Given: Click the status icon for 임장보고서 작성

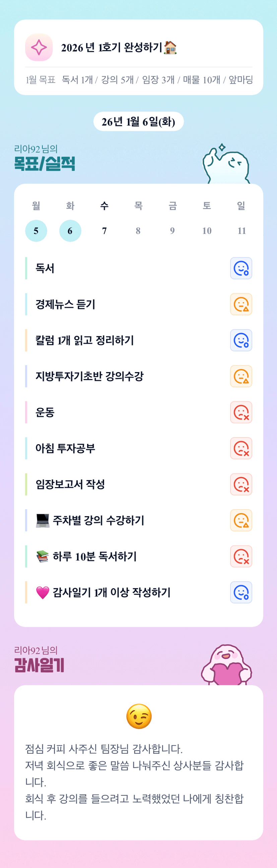Looking at the screenshot, I should click(x=241, y=484).
